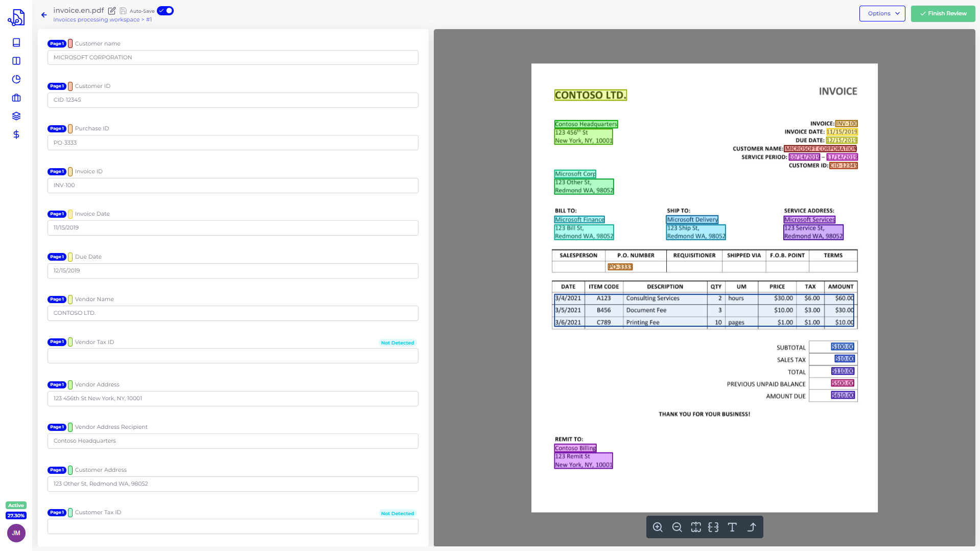Viewport: 980px width, 551px height.
Task: Fit invoice to page width
Action: (713, 527)
